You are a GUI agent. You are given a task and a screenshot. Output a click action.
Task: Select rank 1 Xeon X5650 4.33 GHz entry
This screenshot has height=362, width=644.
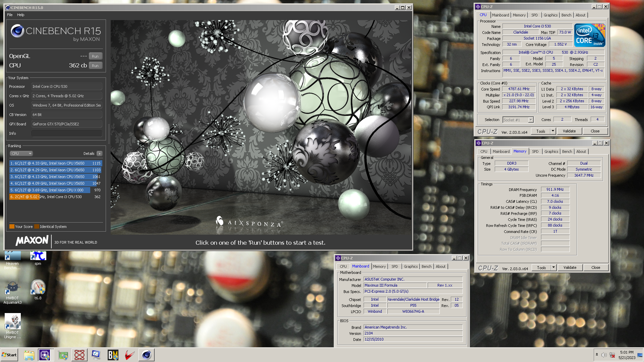(56, 163)
